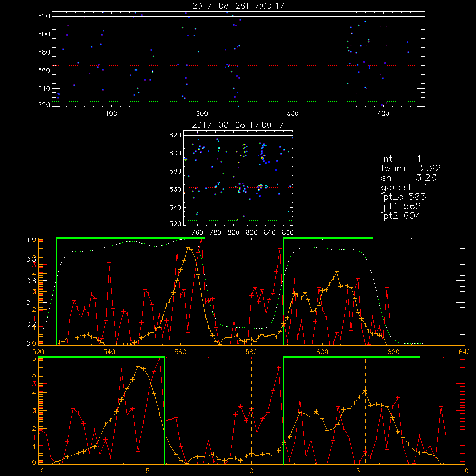The height and width of the screenshot is (476, 476).
Task: Click the white 0.4 y-axis label in profile plot
Action: (x=31, y=303)
